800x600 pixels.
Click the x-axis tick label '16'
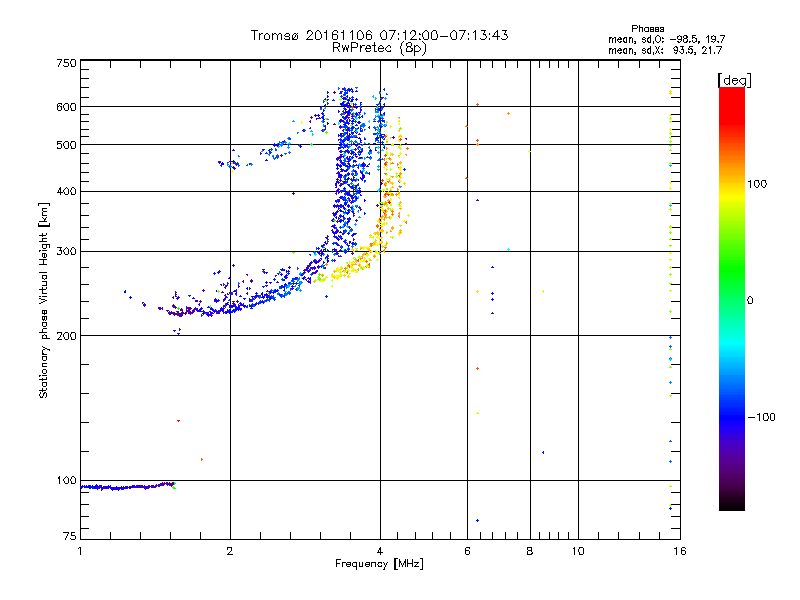click(x=680, y=551)
